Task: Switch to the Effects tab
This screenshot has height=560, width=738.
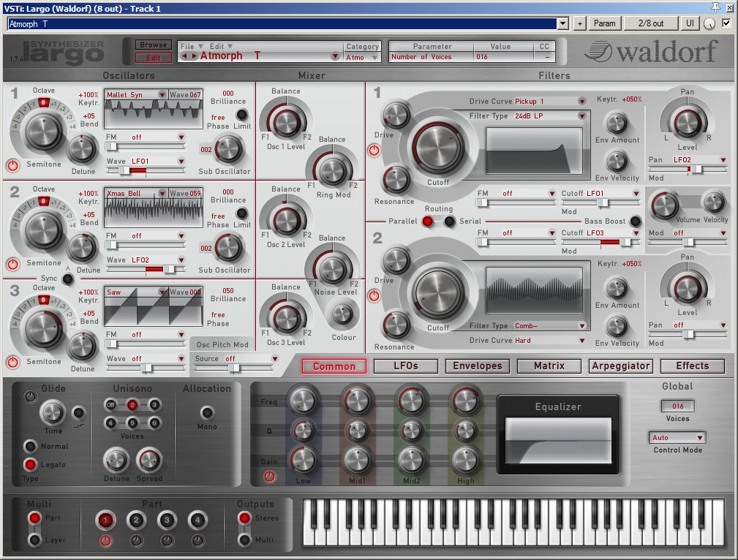Action: pyautogui.click(x=693, y=366)
